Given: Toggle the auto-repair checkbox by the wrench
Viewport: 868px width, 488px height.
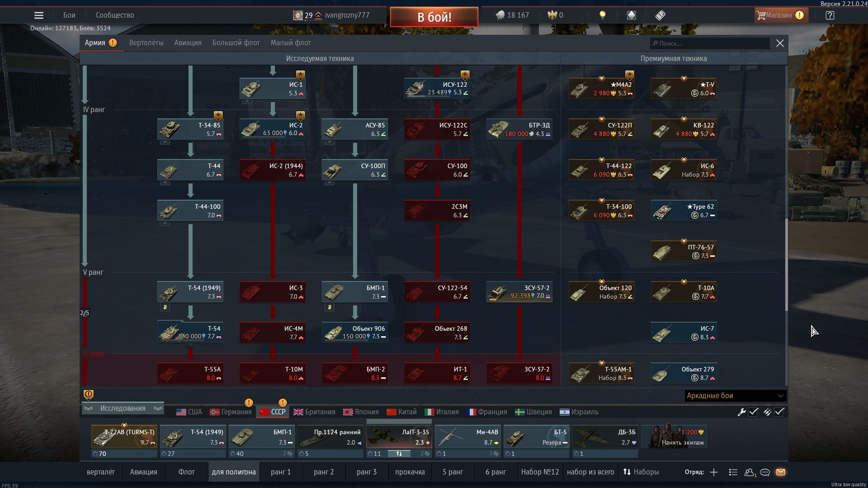Looking at the screenshot, I should coord(753,412).
